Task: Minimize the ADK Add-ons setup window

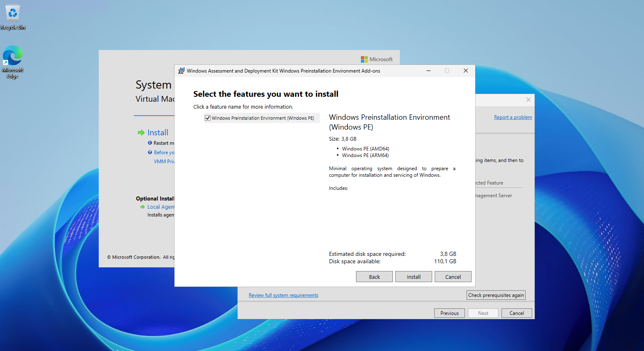Action: tap(429, 71)
